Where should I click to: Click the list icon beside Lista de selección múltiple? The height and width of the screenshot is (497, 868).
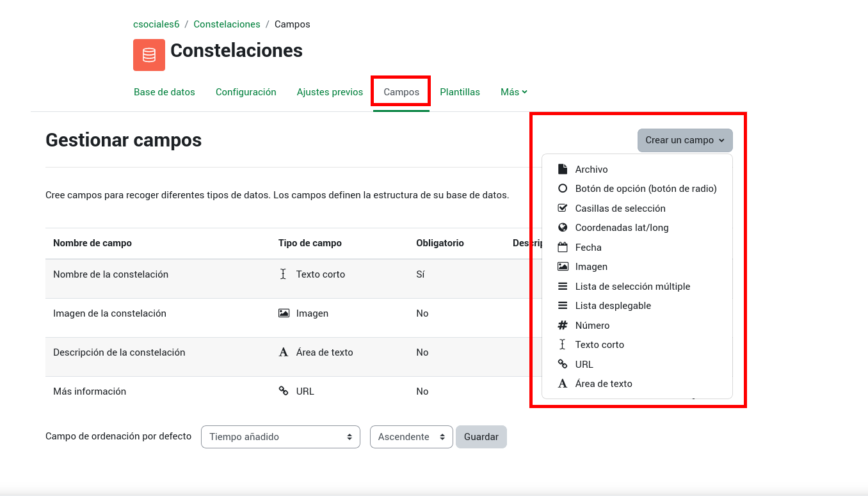pos(563,287)
